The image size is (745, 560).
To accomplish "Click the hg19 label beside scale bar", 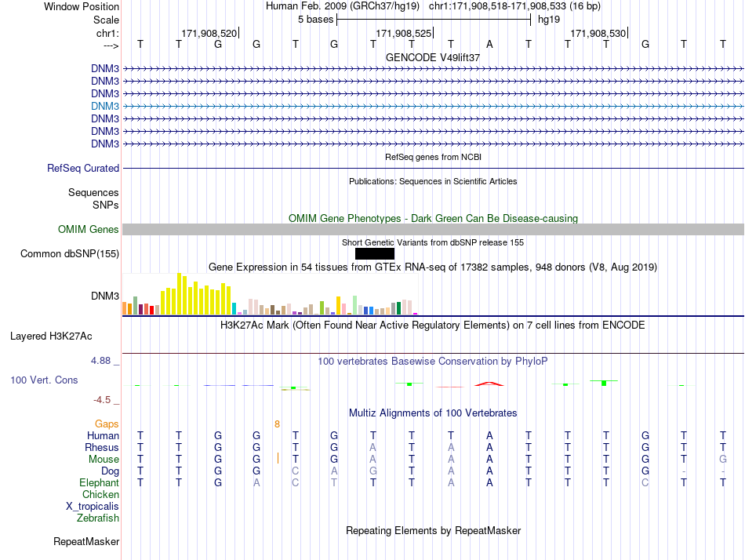I will (x=549, y=20).
